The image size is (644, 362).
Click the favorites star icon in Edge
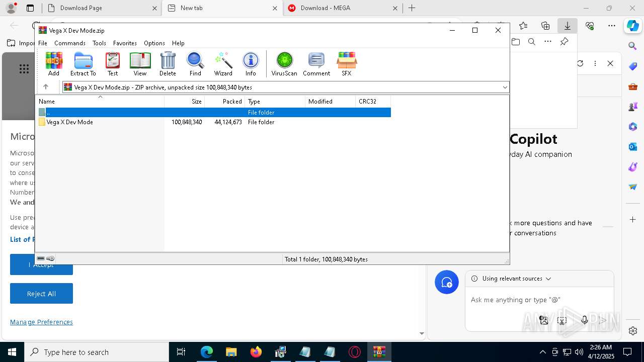(x=523, y=26)
